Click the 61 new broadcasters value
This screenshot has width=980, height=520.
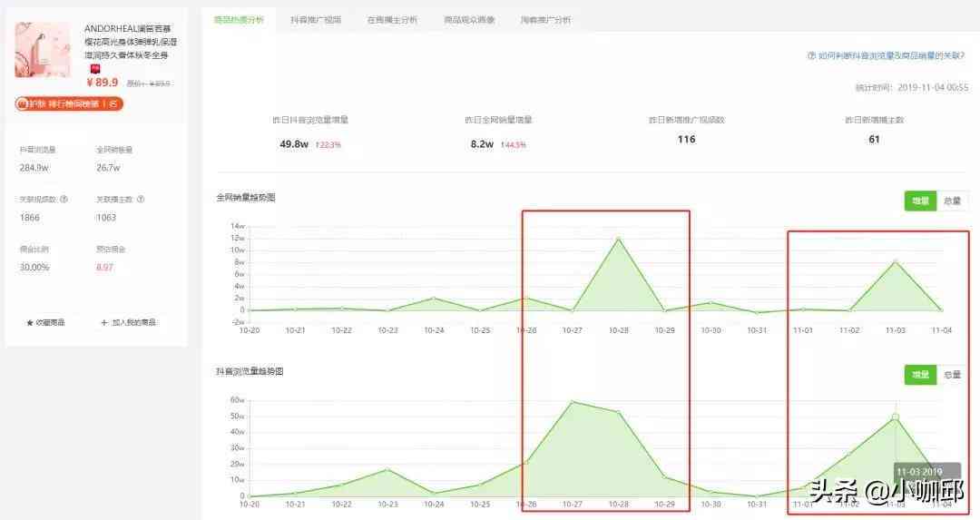point(875,140)
